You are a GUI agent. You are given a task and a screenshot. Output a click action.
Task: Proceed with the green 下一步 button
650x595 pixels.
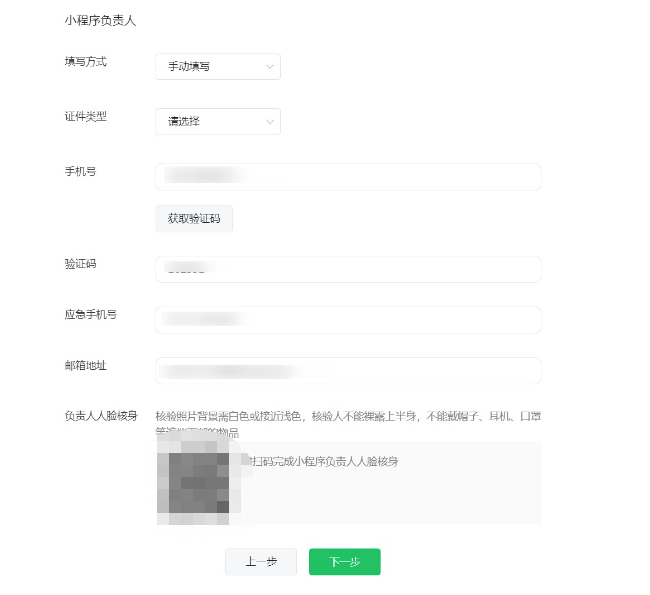[344, 562]
